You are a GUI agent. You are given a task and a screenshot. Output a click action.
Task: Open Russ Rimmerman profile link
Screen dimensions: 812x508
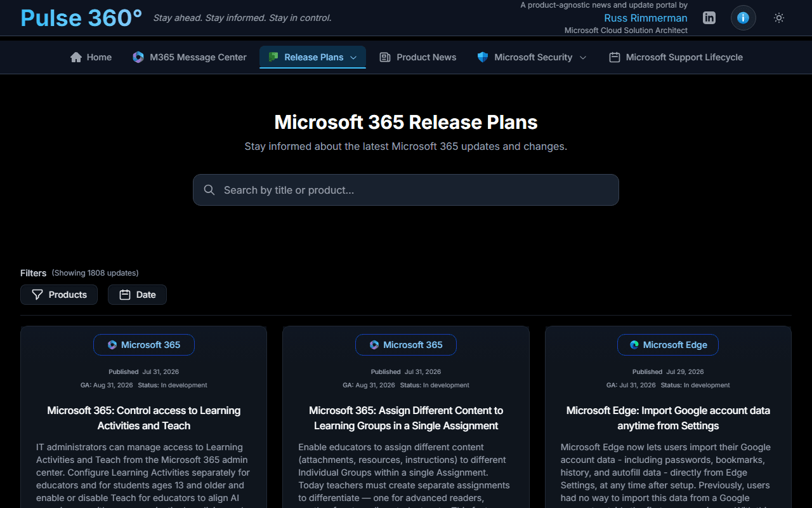(x=646, y=18)
